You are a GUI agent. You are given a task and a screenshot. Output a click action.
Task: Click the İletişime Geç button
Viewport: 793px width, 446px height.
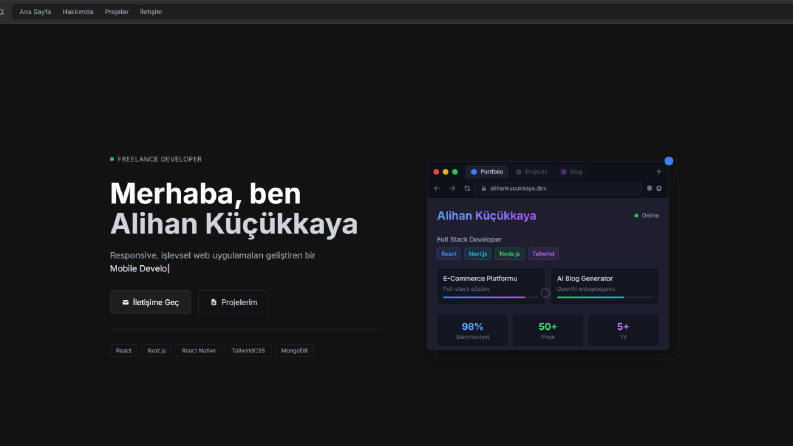(x=150, y=302)
